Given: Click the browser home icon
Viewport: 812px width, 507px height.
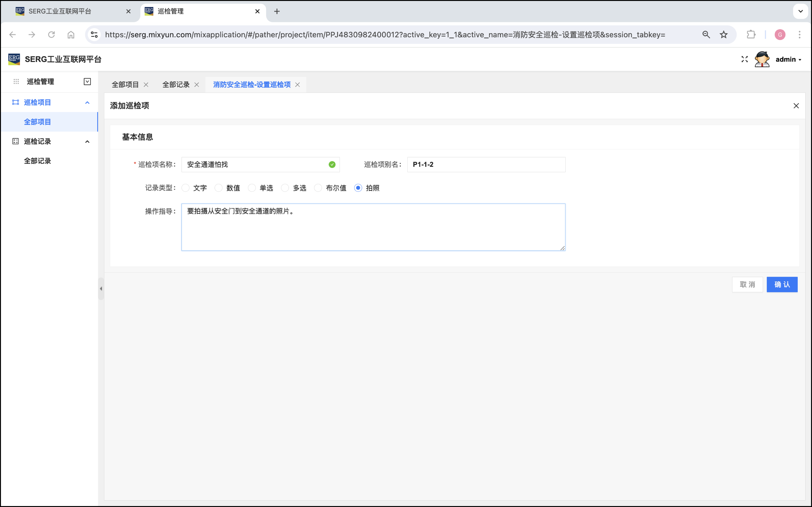Looking at the screenshot, I should [71, 34].
